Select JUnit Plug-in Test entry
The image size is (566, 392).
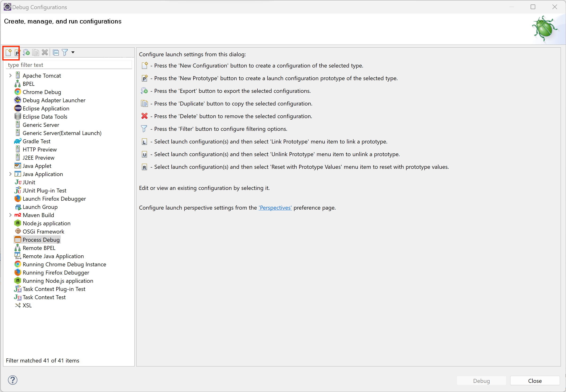45,191
